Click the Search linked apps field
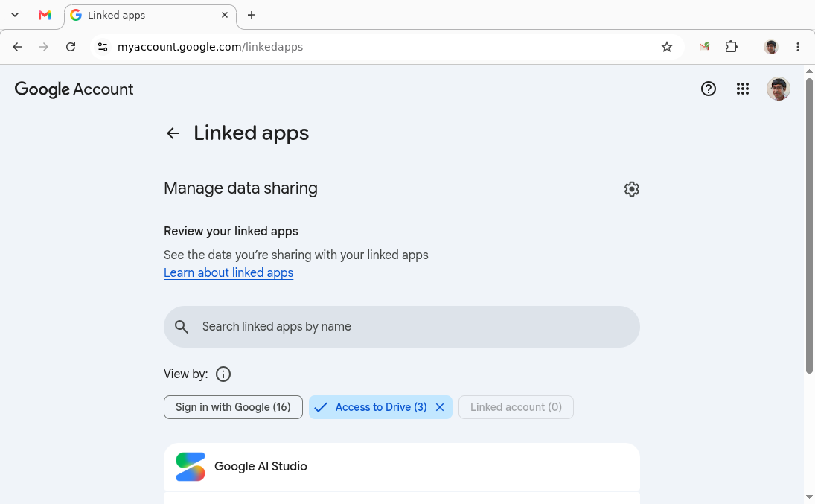The width and height of the screenshot is (815, 504). pyautogui.click(x=401, y=327)
